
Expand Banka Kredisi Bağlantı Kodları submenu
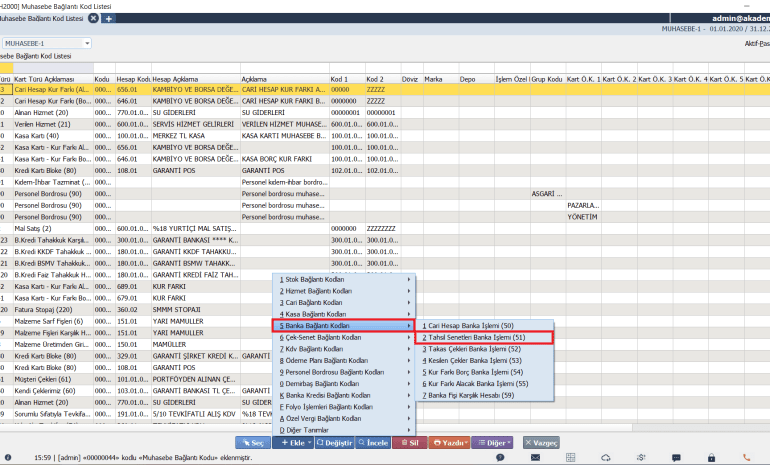(344, 395)
